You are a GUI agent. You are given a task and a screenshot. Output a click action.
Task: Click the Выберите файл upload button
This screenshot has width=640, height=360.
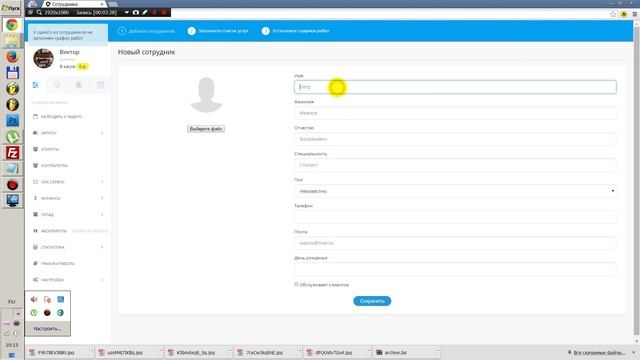click(206, 129)
